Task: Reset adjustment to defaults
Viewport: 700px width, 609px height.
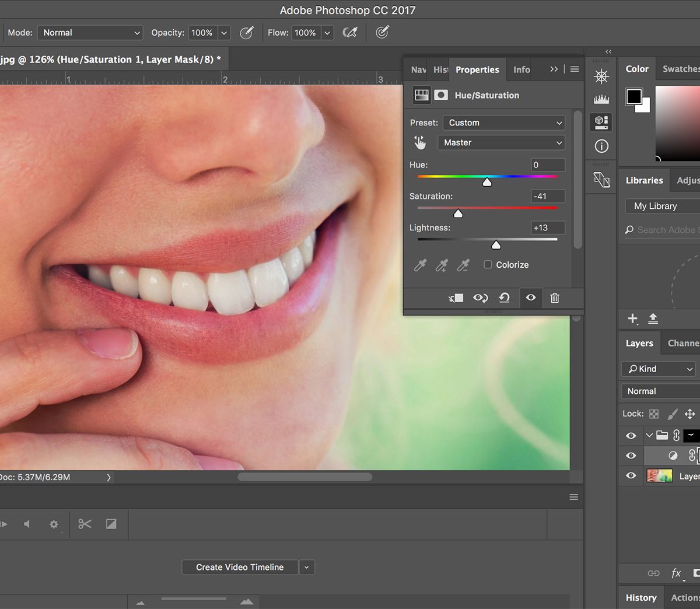Action: pos(505,298)
